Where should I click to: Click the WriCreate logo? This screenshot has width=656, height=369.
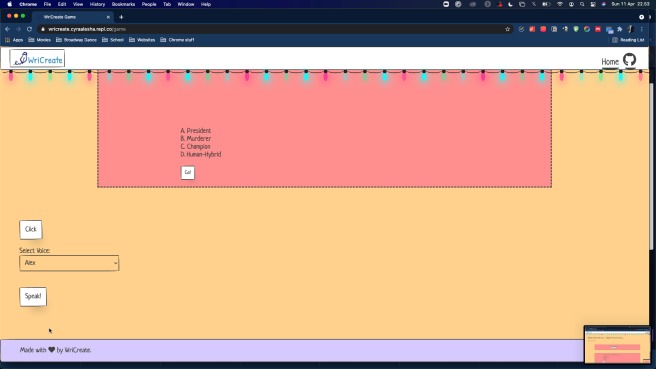coord(37,59)
